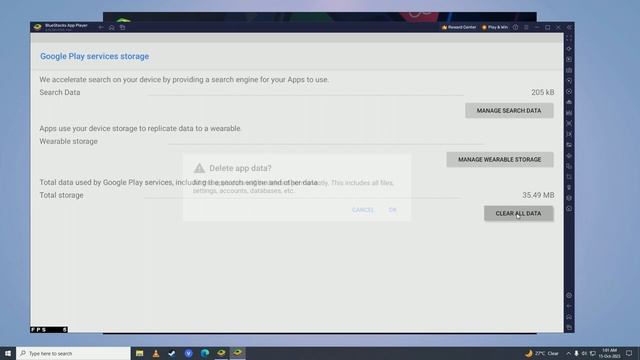The image size is (640, 360).
Task: Open Reward Center in BlueStacks title bar
Action: [x=459, y=27]
